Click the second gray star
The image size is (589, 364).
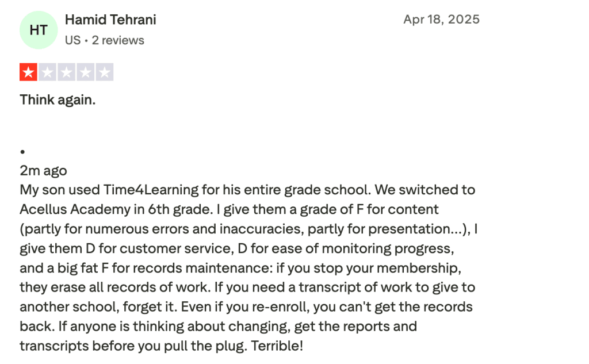click(x=47, y=72)
